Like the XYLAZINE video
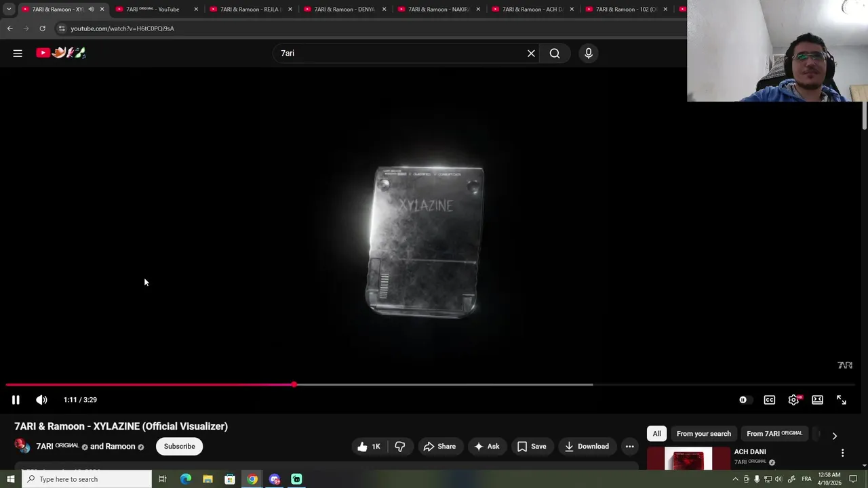The width and height of the screenshot is (868, 488). coord(369,446)
